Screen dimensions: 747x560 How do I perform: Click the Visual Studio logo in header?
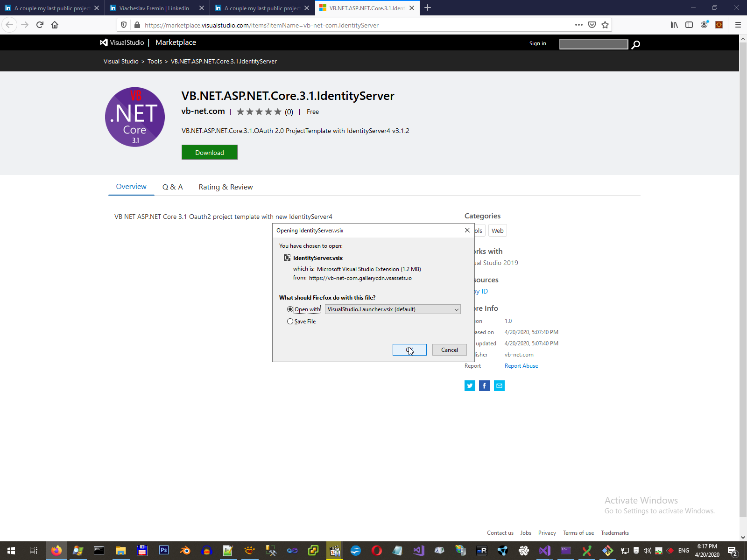tap(122, 42)
